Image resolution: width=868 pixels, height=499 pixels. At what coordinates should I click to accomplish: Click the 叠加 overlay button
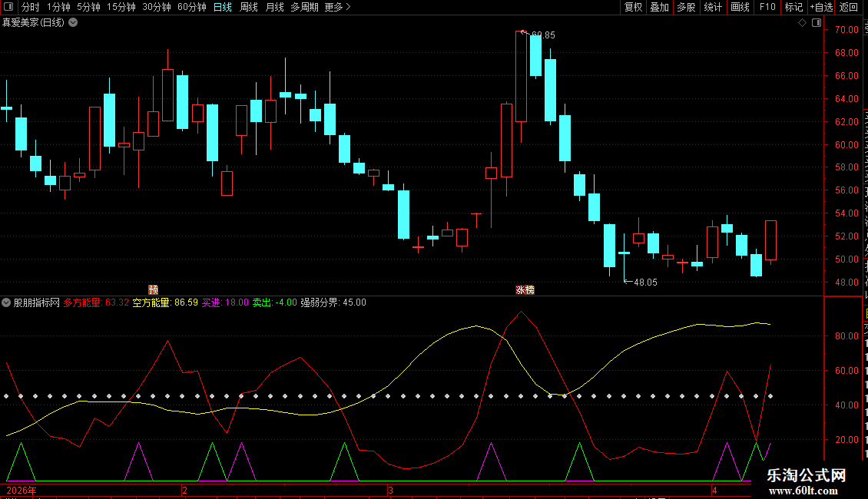tap(659, 7)
